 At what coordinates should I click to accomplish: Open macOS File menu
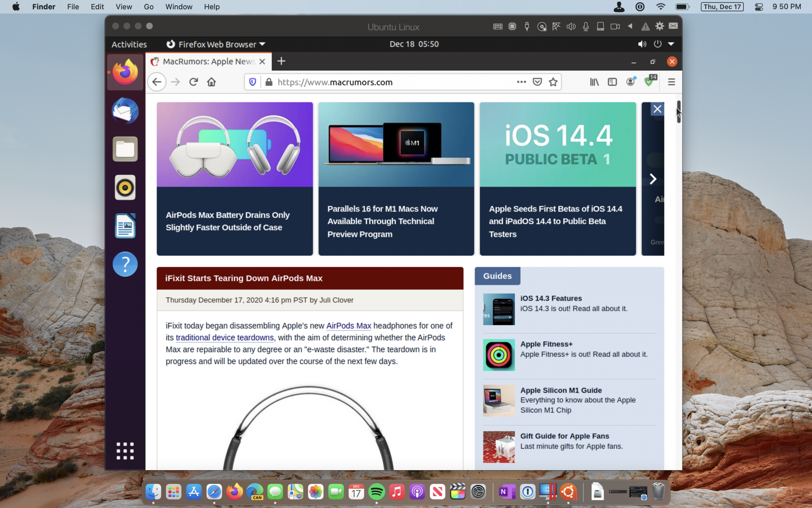73,7
